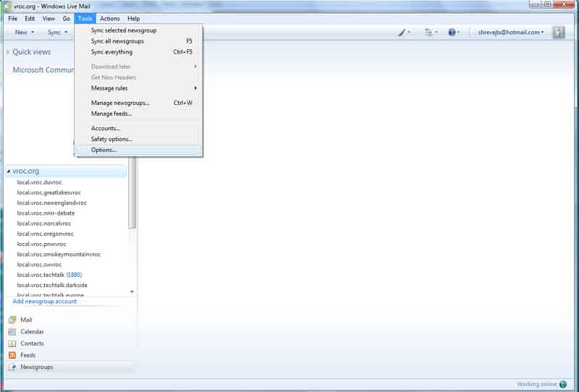Viewport: 579px width, 392px height.
Task: Choose Manage newsgroups...
Action: tap(138, 103)
